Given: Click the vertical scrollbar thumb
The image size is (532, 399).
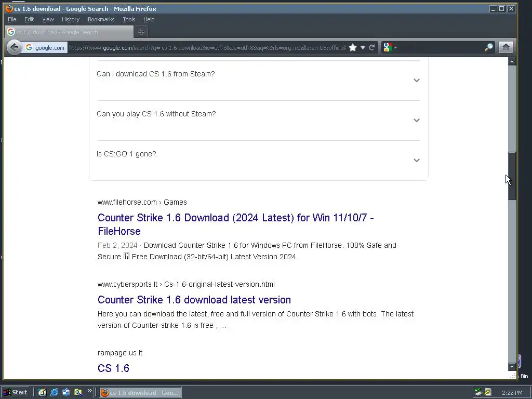Looking at the screenshot, I should pyautogui.click(x=512, y=176).
